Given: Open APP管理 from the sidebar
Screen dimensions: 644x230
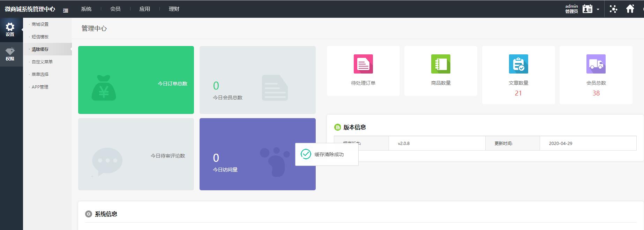Looking at the screenshot, I should 40,87.
